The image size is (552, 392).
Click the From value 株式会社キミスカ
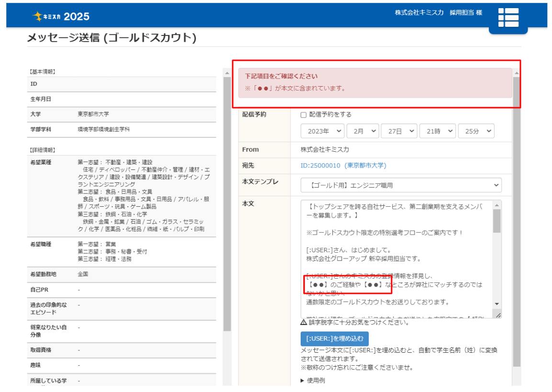(325, 149)
